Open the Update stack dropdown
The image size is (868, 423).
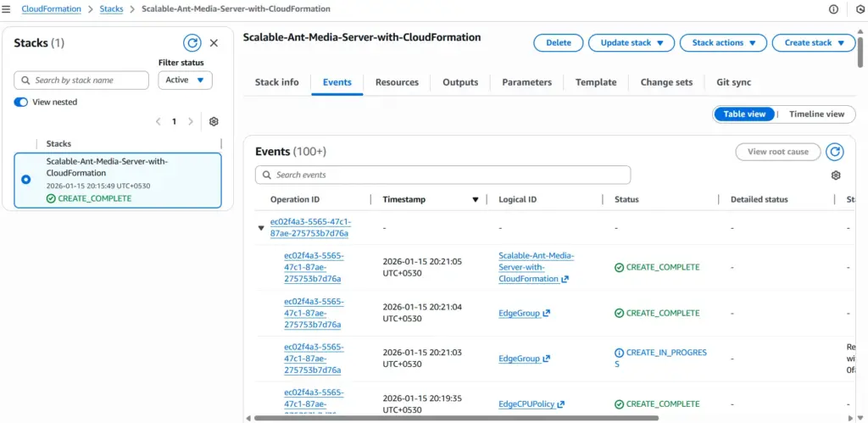click(x=632, y=42)
